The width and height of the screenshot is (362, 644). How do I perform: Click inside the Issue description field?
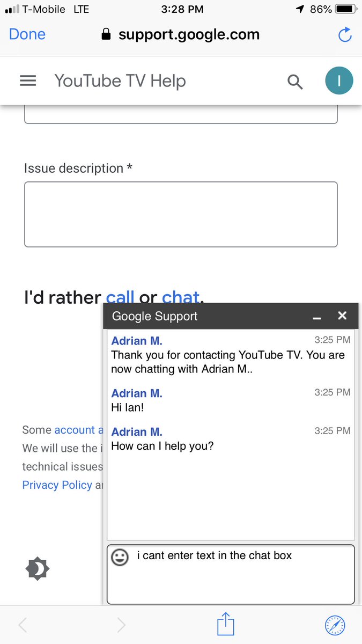(x=181, y=214)
